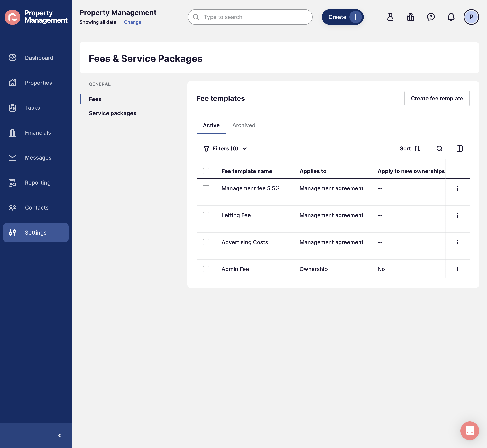
Task: Check the Admin Fee row
Action: tap(206, 269)
